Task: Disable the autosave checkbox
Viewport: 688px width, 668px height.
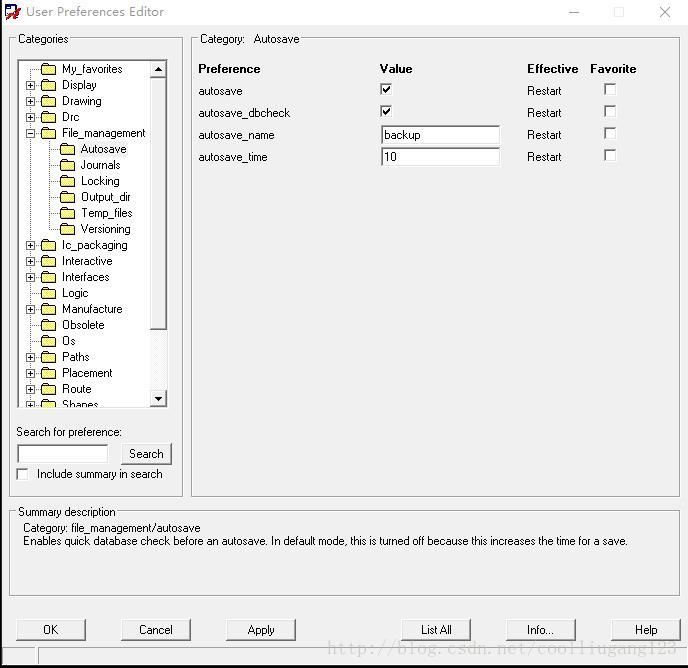Action: 387,90
